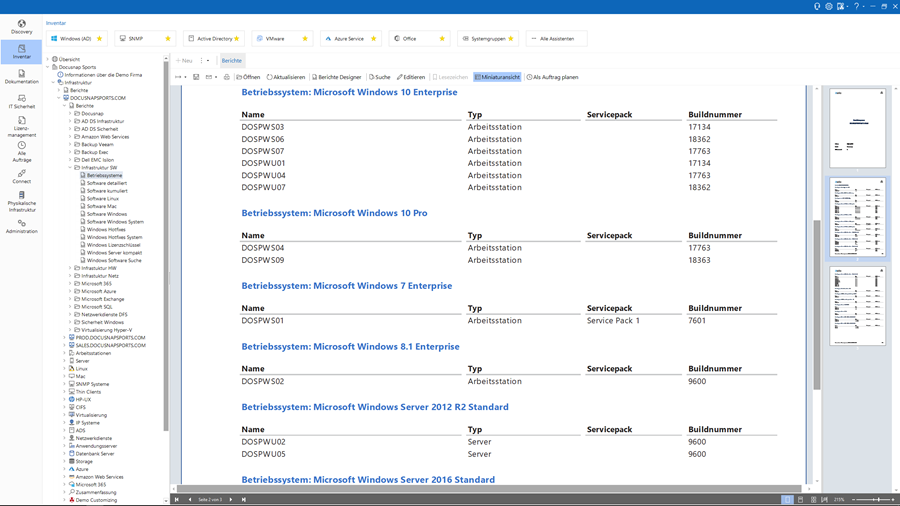900x506 pixels.
Task: Collapse the Infrastruktur SW tree folder
Action: point(71,168)
